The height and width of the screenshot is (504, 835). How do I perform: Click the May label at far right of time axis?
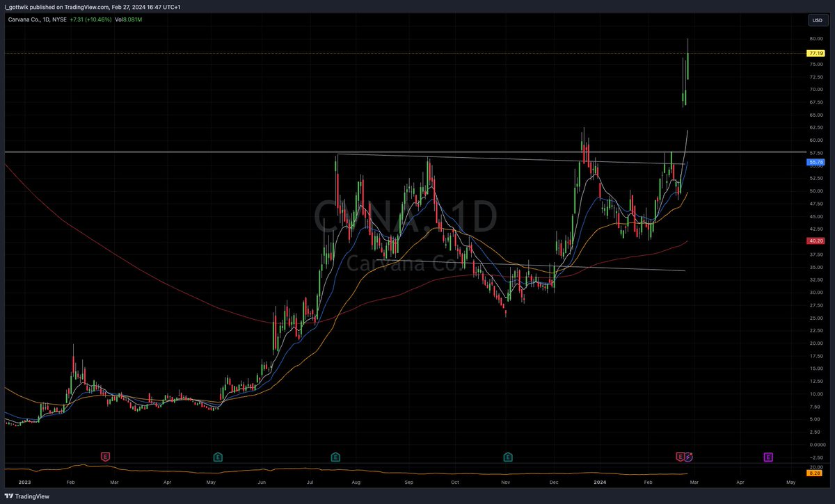tap(791, 481)
